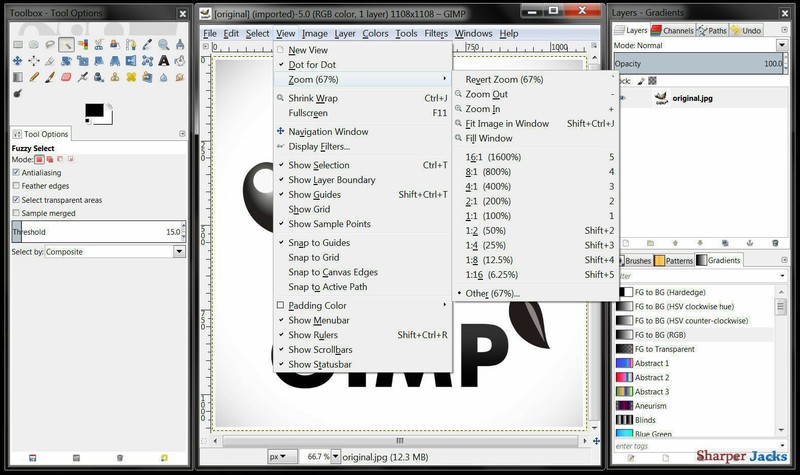Click the delete layer trash icon
The width and height of the screenshot is (800, 475).
[775, 243]
